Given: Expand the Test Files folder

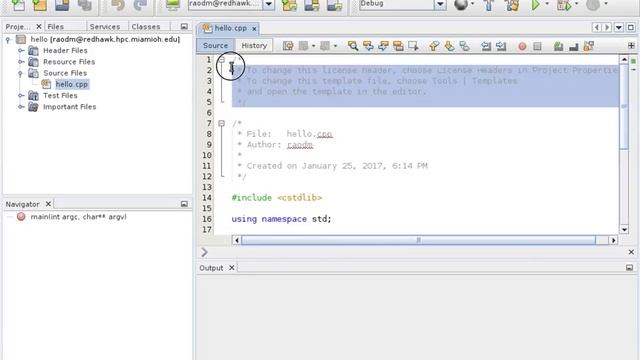Looking at the screenshot, I should [21, 96].
